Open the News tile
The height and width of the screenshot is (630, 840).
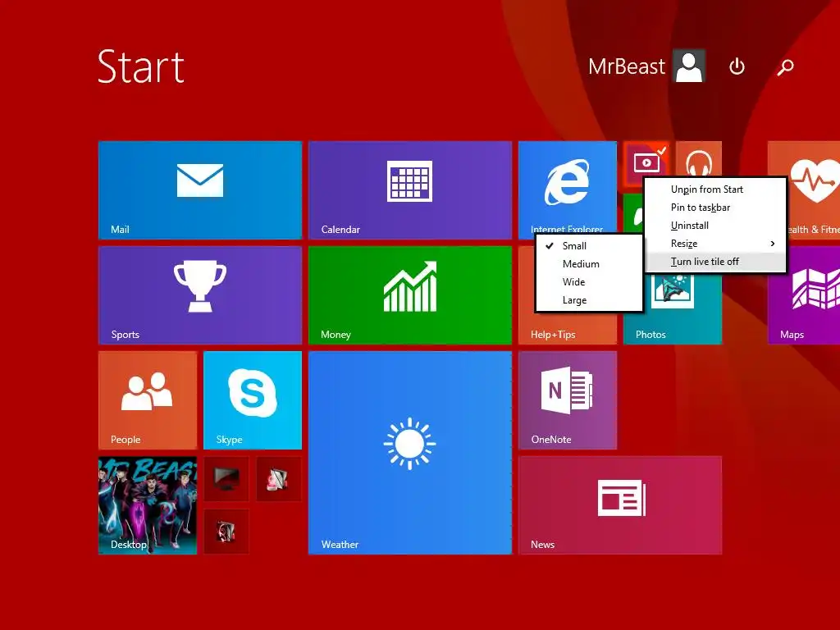pos(620,504)
